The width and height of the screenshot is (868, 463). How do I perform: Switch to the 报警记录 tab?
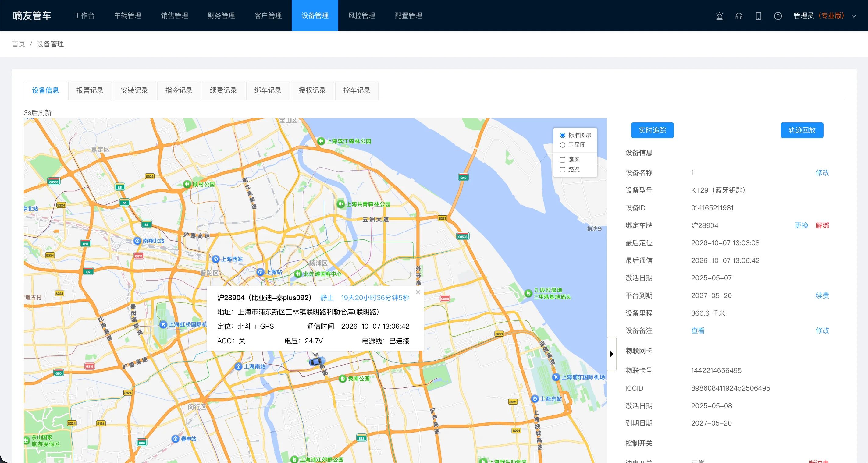point(90,90)
